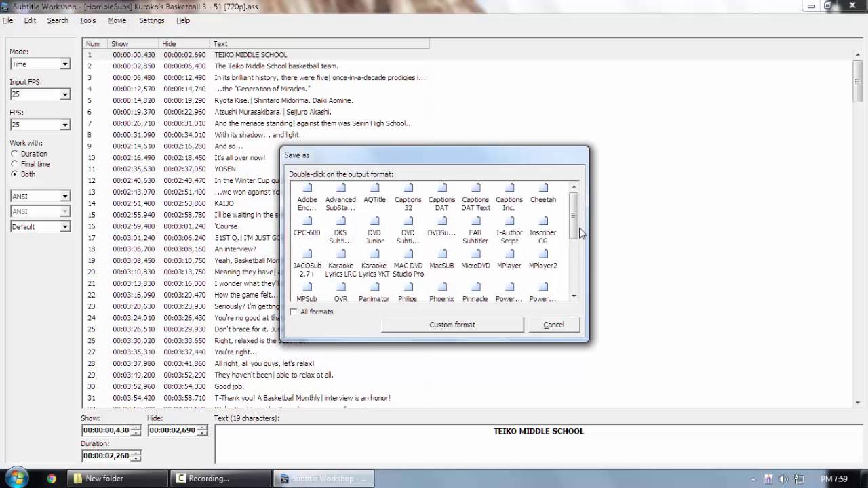This screenshot has width=868, height=488.
Task: Select the MAC DVD Studio Pro format
Action: click(408, 264)
